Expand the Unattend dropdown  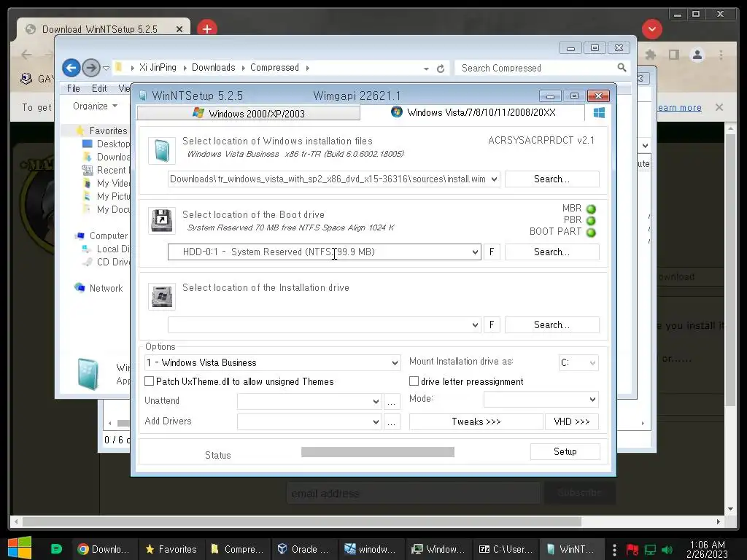[x=376, y=402]
